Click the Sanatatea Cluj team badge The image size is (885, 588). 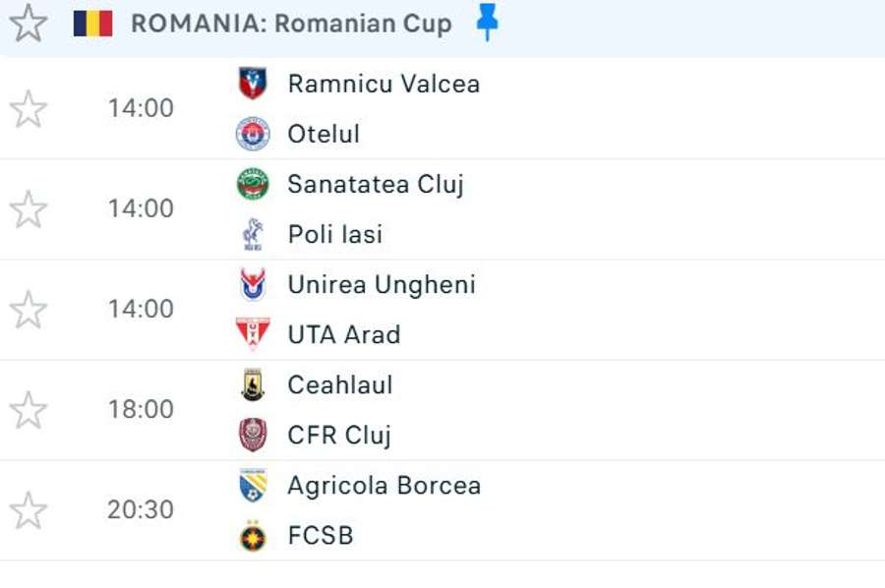253,184
